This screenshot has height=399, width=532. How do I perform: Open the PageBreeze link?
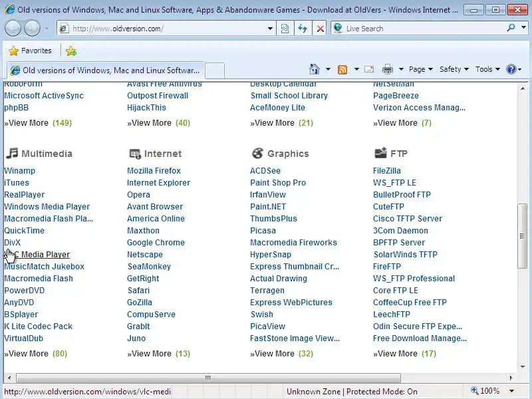coord(396,96)
